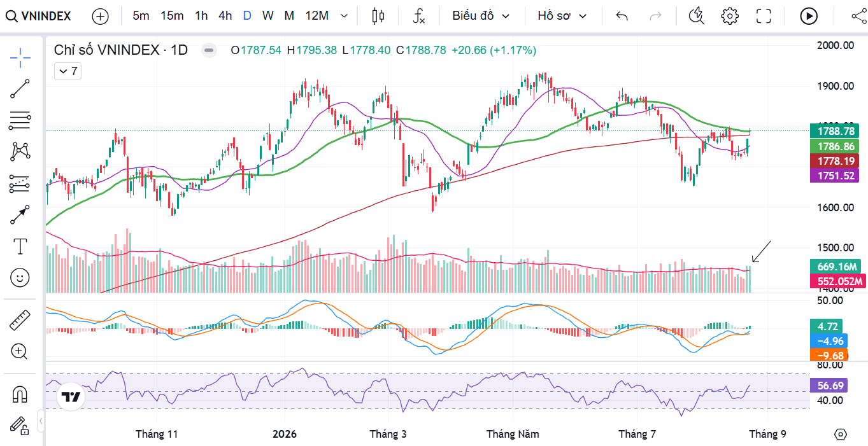The height and width of the screenshot is (446, 868).
Task: Click the Tháng 11 time axis label
Action: [x=157, y=434]
